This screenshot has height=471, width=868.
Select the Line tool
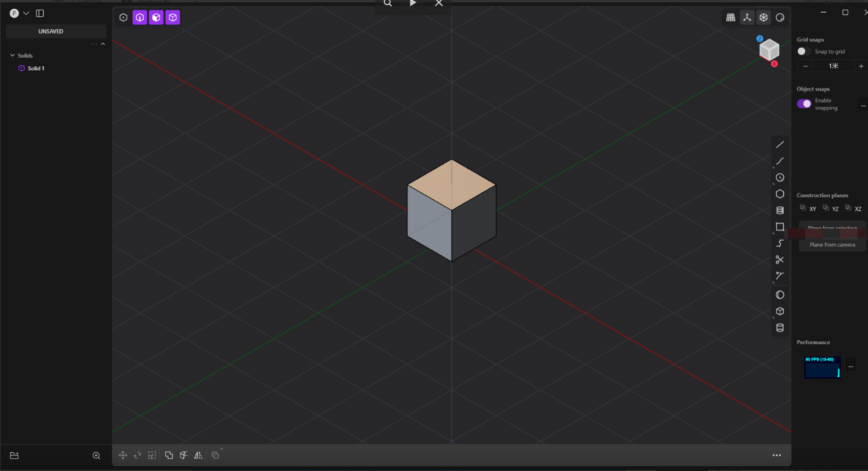[780, 145]
